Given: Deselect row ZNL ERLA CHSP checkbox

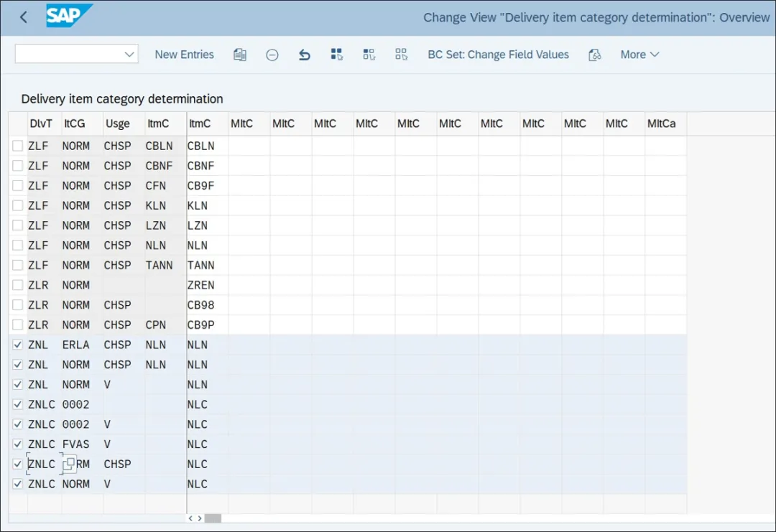Looking at the screenshot, I should (18, 345).
